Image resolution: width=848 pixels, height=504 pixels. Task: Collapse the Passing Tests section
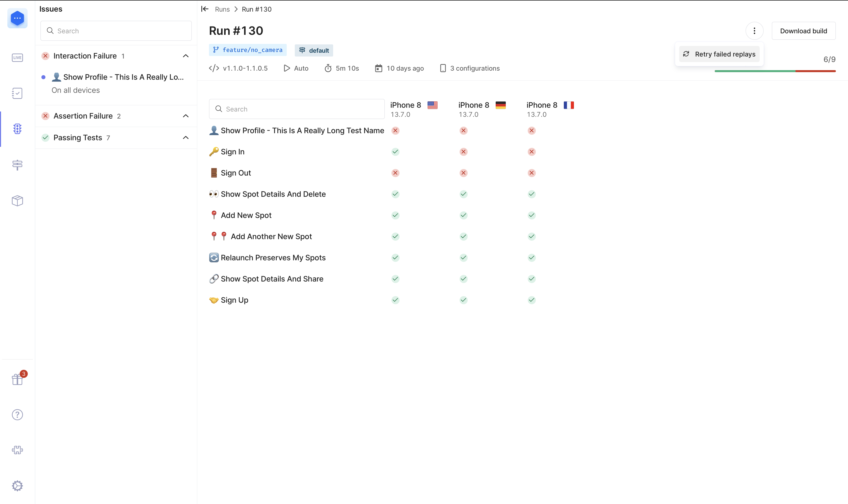[185, 138]
